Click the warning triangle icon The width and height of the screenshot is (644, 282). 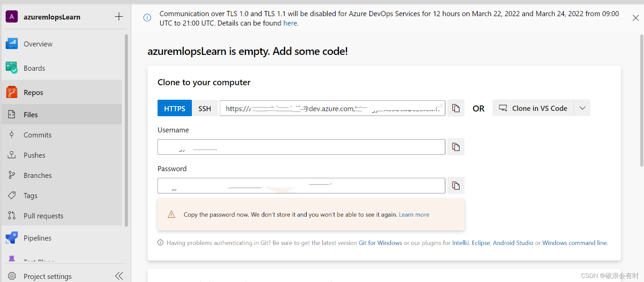tap(171, 214)
